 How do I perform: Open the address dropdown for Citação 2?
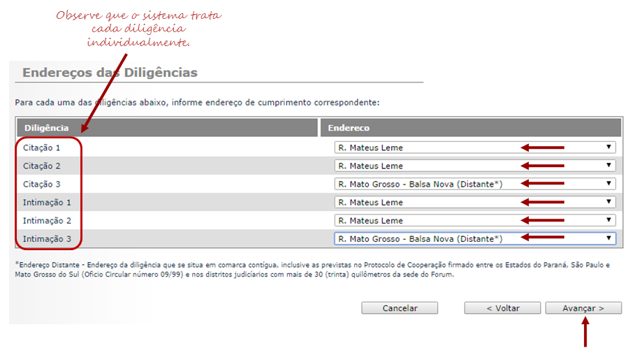pos(475,166)
